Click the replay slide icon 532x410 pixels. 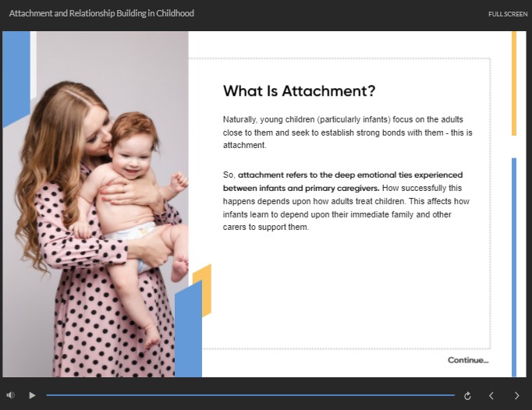467,396
